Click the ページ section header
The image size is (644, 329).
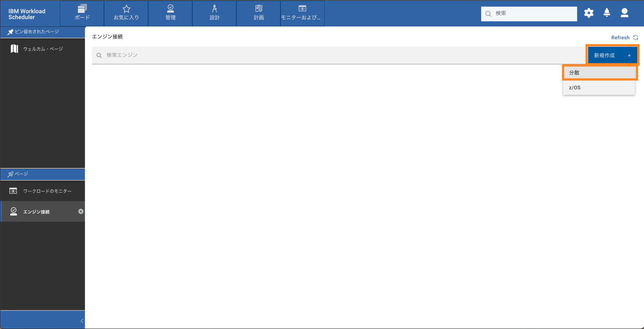[x=43, y=174]
